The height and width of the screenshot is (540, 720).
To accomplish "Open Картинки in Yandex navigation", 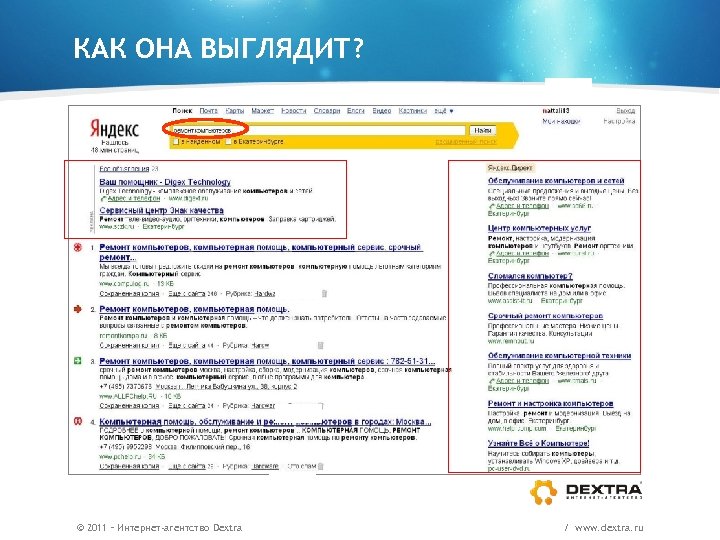I will [x=412, y=111].
